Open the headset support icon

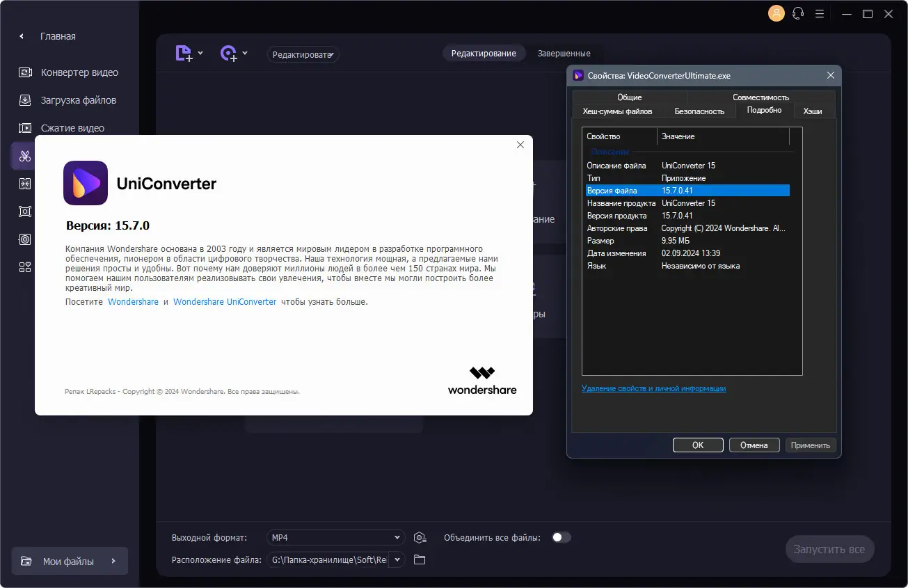[798, 13]
